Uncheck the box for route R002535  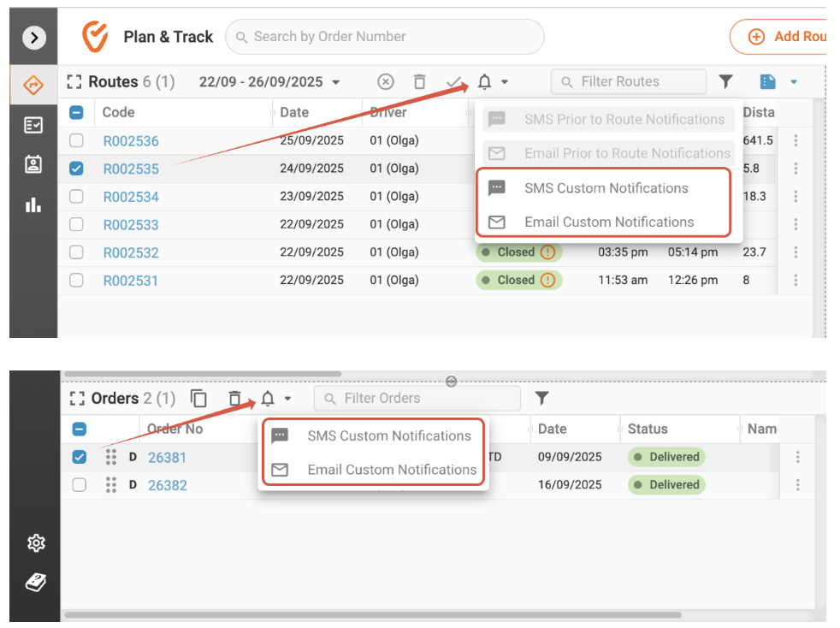tap(77, 169)
